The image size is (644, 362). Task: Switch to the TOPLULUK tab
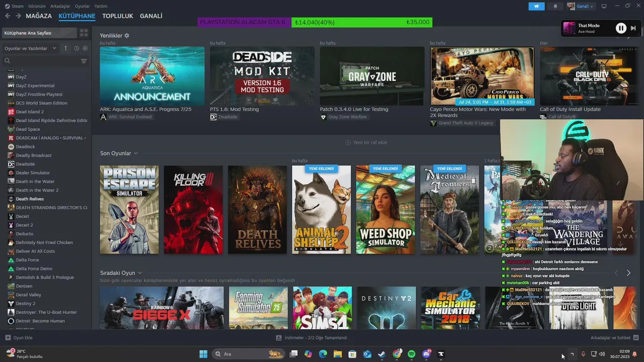[x=118, y=16]
